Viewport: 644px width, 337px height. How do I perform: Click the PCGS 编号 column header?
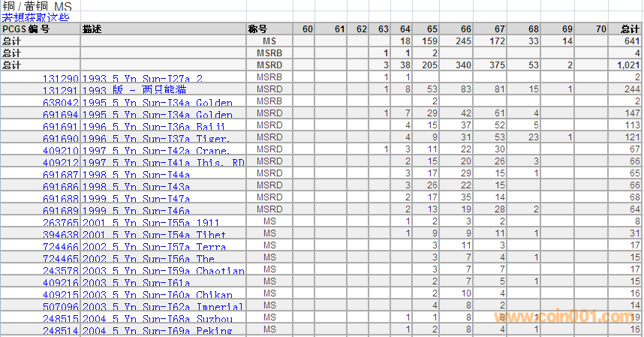click(x=26, y=29)
